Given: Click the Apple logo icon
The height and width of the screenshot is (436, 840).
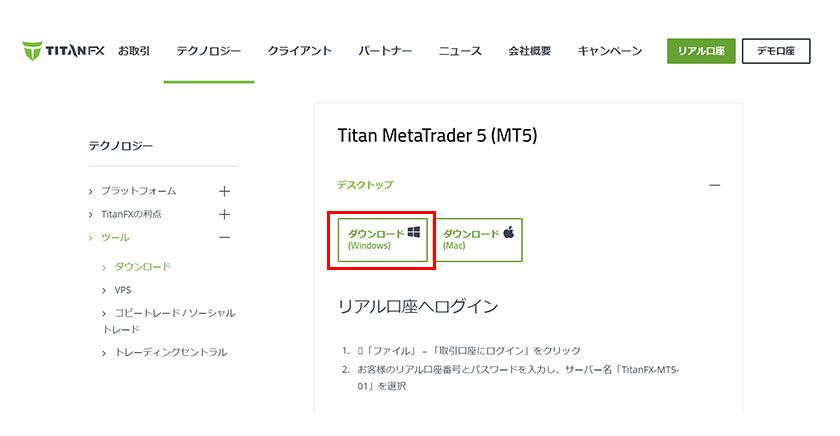Looking at the screenshot, I should coord(508,232).
